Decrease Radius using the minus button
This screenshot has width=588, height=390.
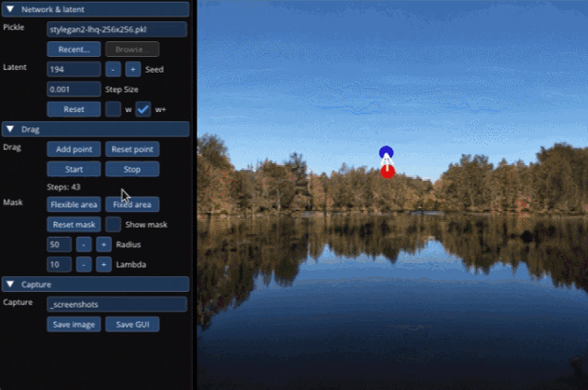(83, 244)
